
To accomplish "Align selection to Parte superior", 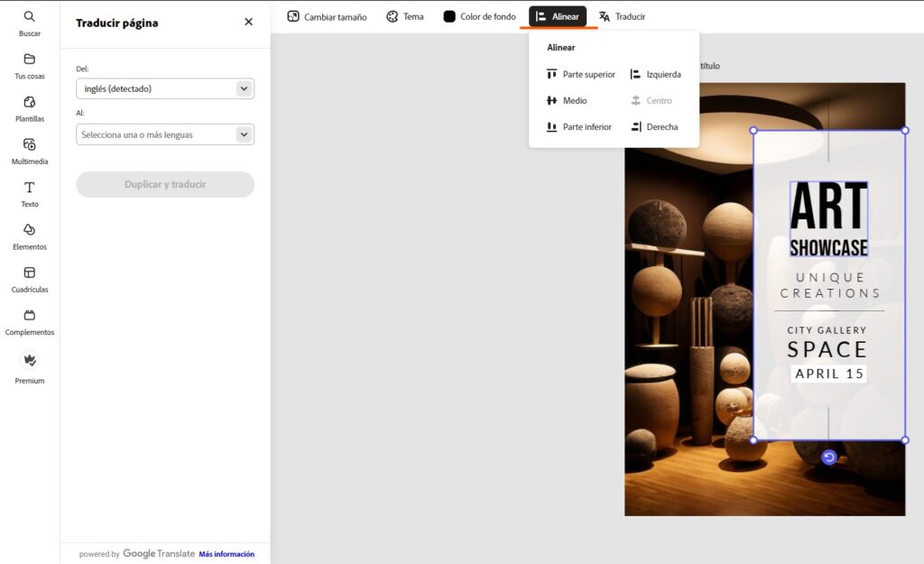I will [x=580, y=74].
